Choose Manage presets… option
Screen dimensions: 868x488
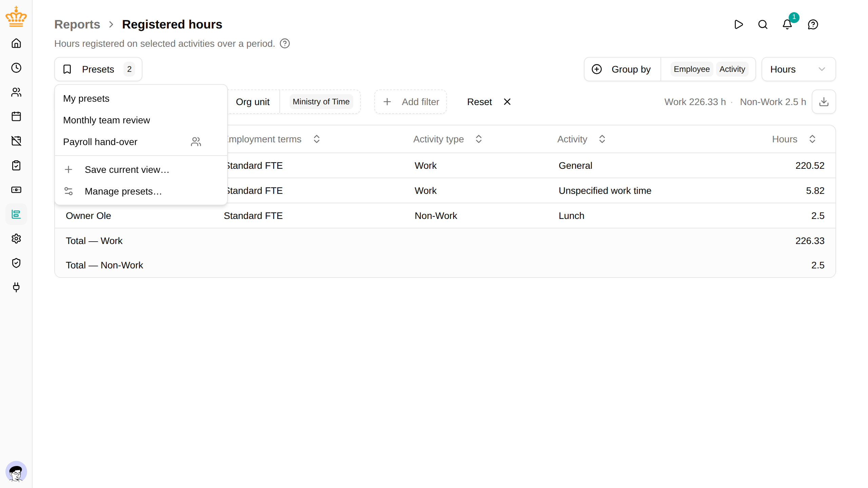[141, 191]
